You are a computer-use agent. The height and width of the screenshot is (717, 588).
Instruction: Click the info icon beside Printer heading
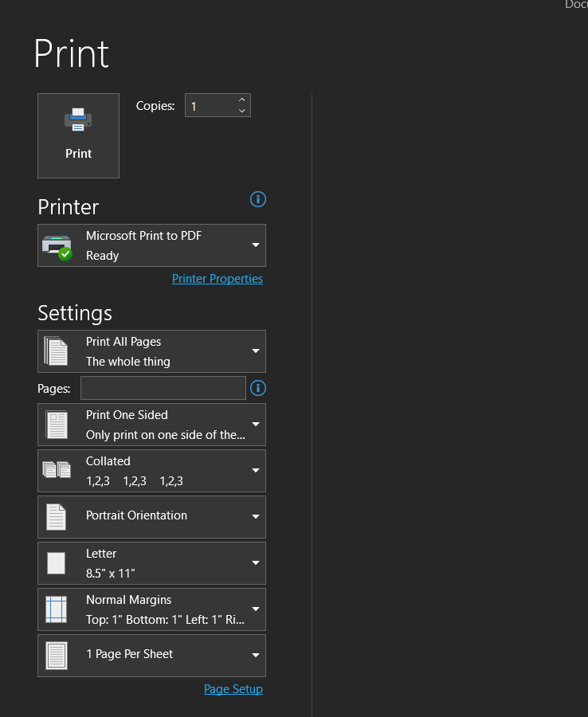[x=257, y=199]
